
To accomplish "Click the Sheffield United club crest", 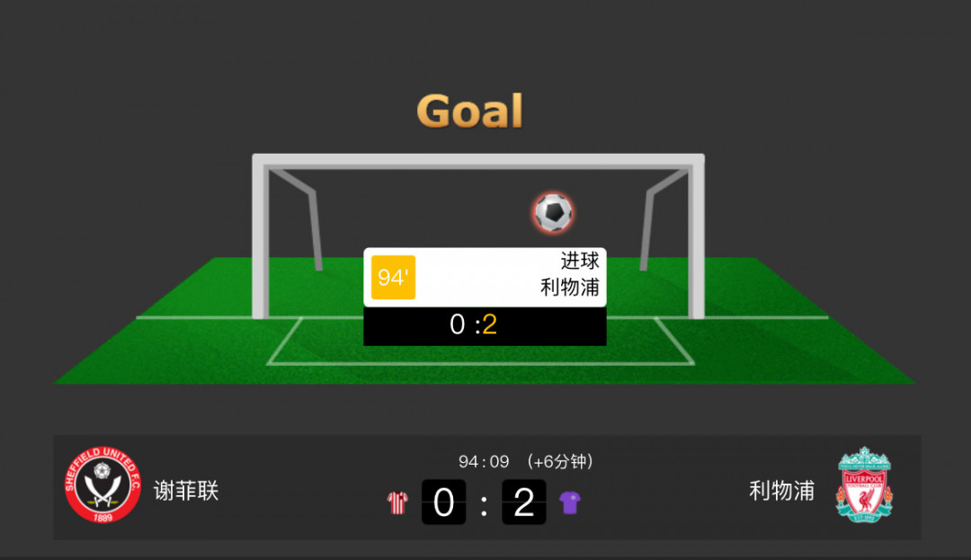I will click(102, 484).
